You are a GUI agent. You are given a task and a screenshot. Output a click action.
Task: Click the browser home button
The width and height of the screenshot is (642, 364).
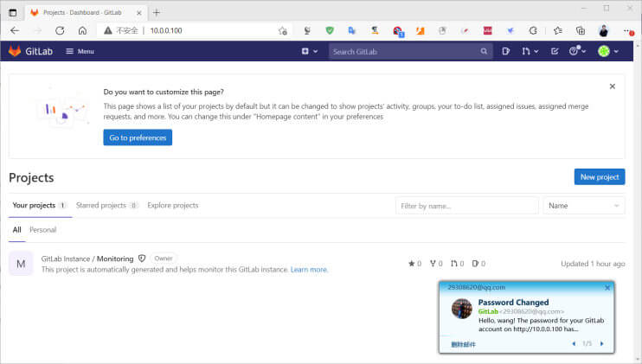click(82, 30)
